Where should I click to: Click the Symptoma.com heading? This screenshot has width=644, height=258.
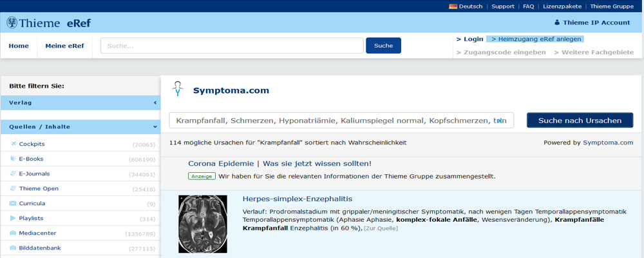[231, 90]
